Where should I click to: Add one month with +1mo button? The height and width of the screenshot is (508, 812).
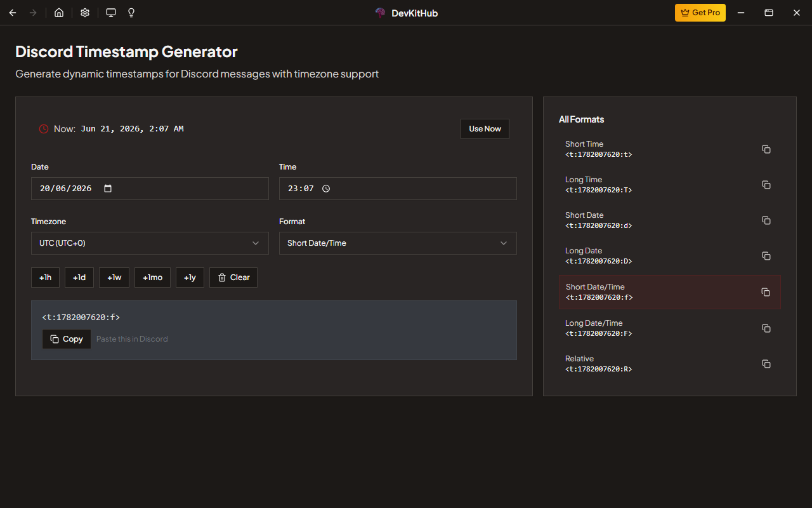152,277
